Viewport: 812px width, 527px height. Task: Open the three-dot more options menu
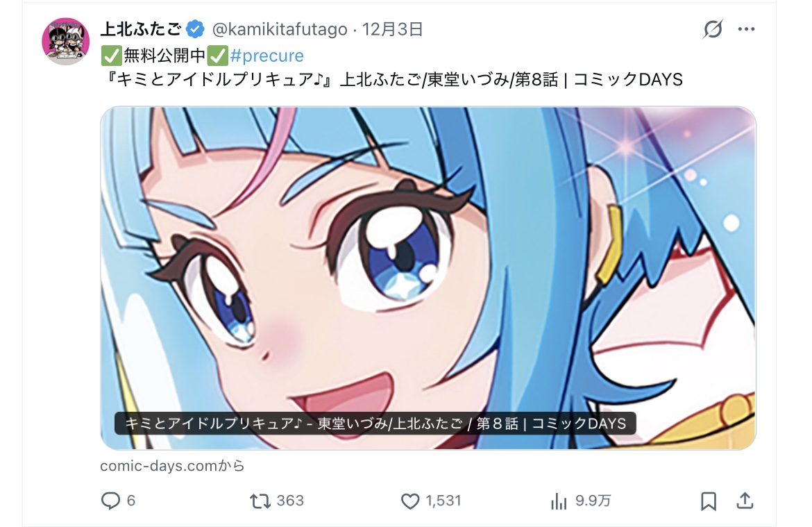pyautogui.click(x=746, y=29)
